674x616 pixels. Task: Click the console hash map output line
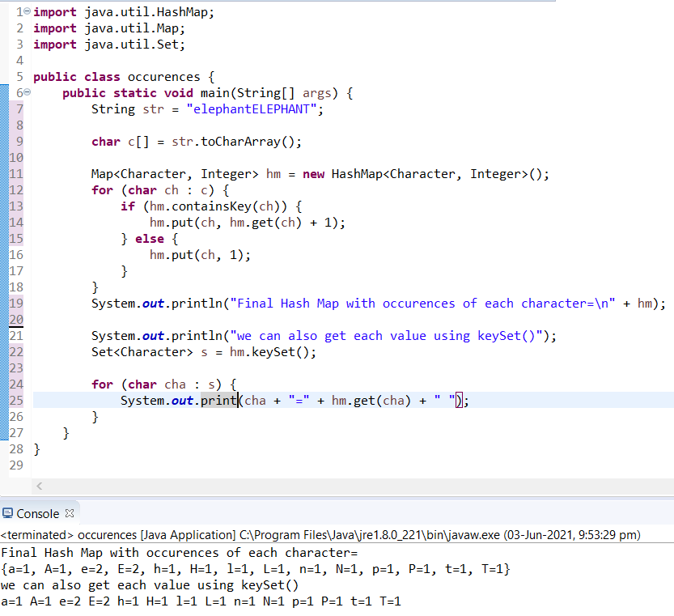click(x=256, y=569)
